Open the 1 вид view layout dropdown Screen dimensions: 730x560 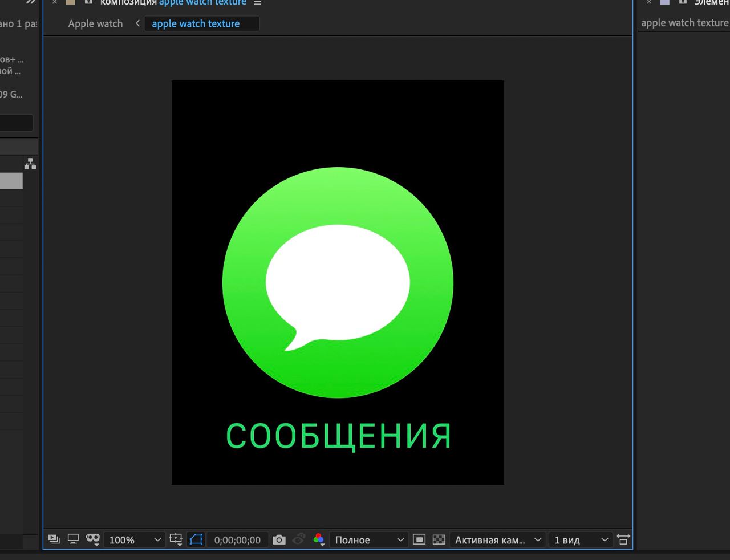tap(580, 539)
